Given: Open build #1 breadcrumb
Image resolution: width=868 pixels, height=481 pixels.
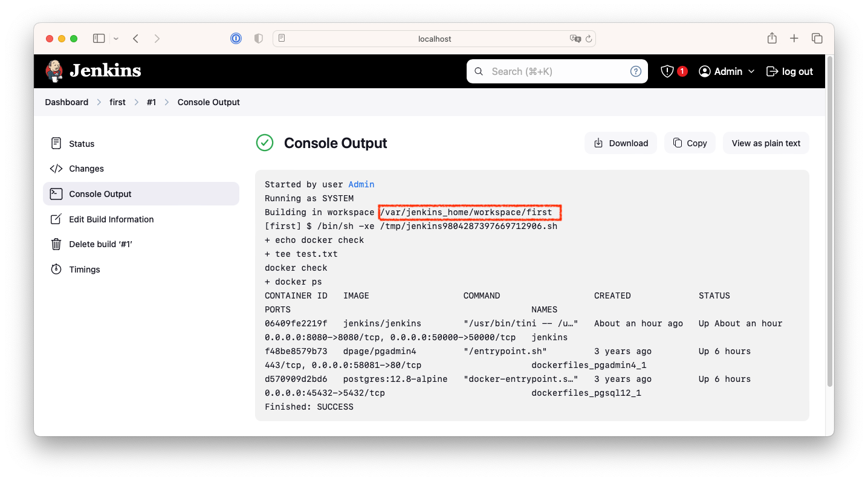Looking at the screenshot, I should (151, 102).
